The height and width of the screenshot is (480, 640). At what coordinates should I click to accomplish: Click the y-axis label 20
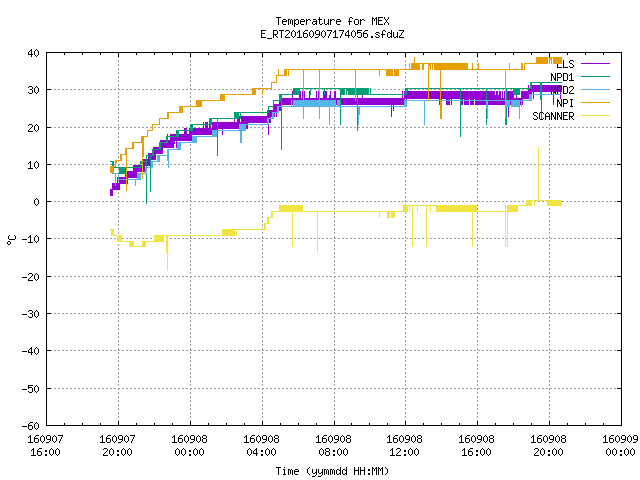pyautogui.click(x=33, y=128)
